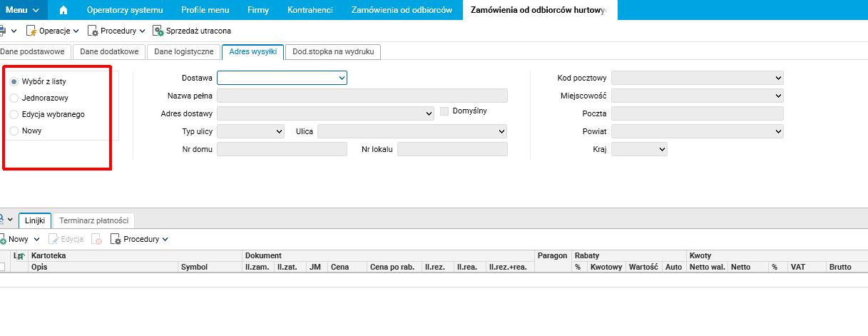Click the Sprzedaż utracona gear icon

(158, 31)
